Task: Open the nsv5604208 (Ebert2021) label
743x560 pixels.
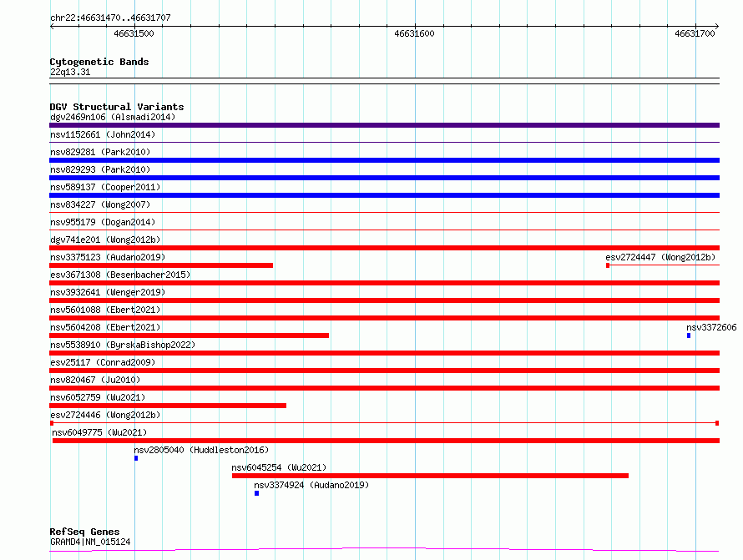Action: click(105, 327)
